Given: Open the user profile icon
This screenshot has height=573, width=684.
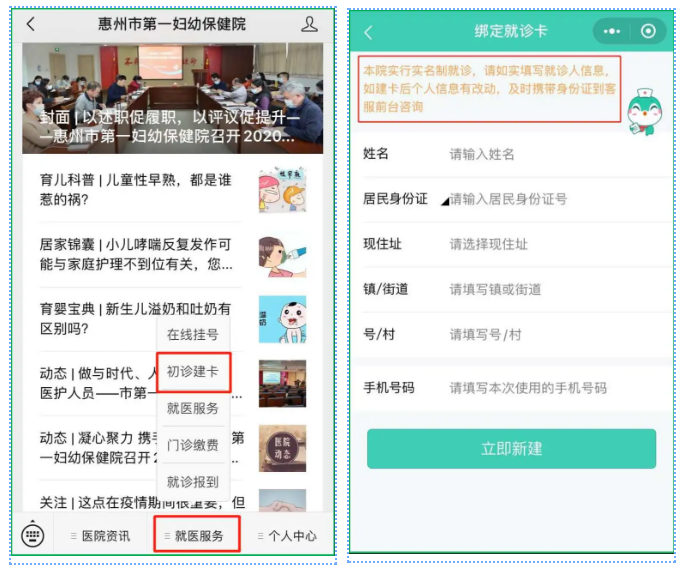Looking at the screenshot, I should [x=309, y=24].
